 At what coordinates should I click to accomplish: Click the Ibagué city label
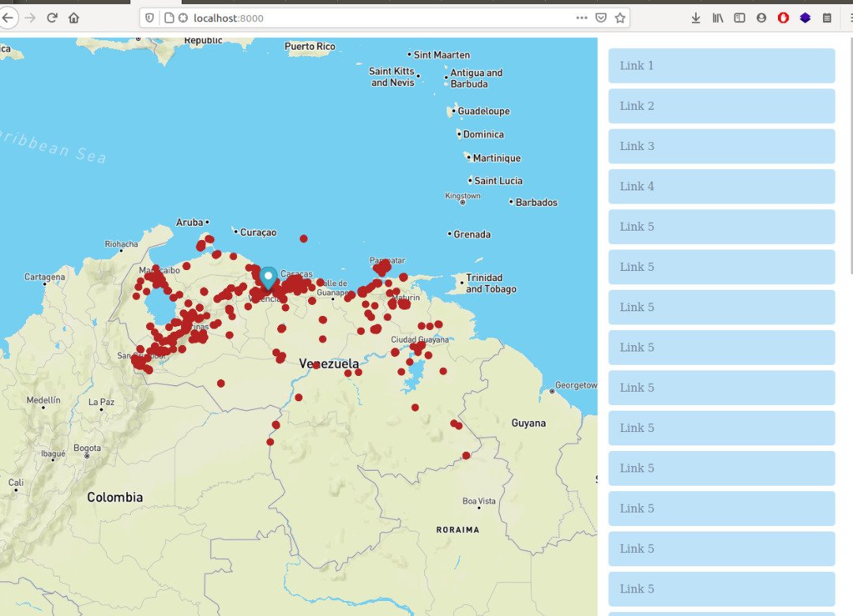(54, 453)
